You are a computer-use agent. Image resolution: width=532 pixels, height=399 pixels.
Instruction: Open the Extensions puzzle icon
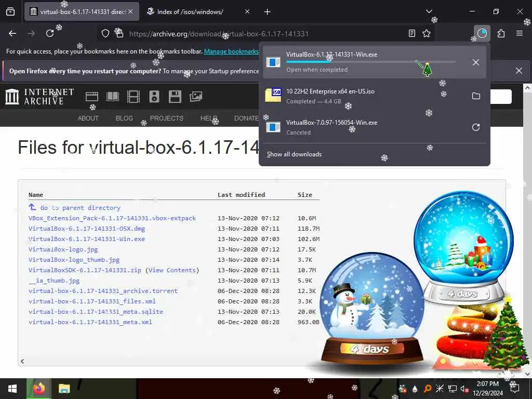click(x=501, y=33)
